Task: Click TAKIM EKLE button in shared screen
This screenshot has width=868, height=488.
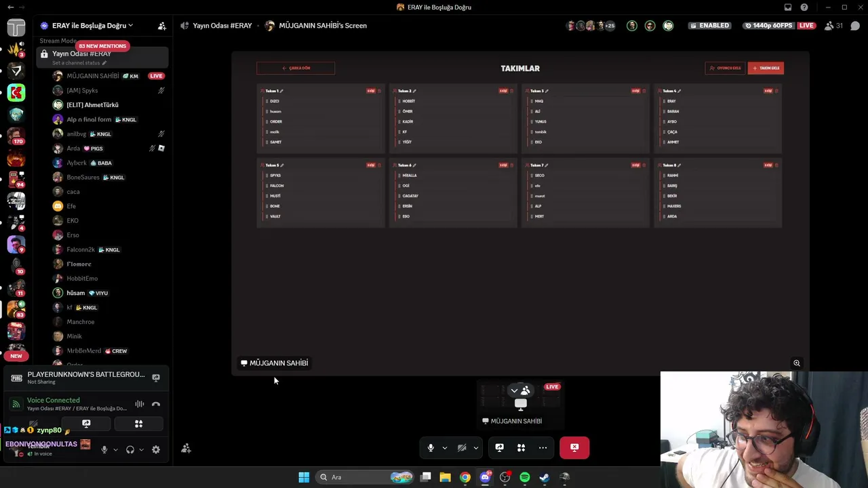Action: click(x=766, y=68)
